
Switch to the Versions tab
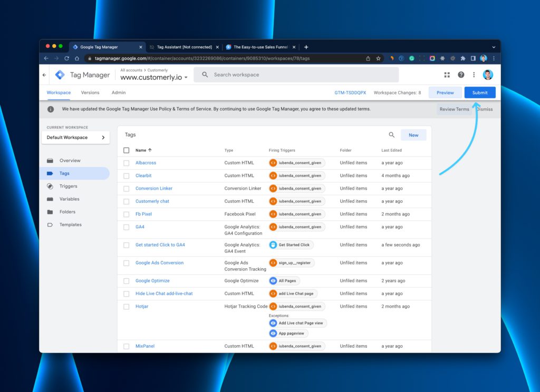coord(90,93)
